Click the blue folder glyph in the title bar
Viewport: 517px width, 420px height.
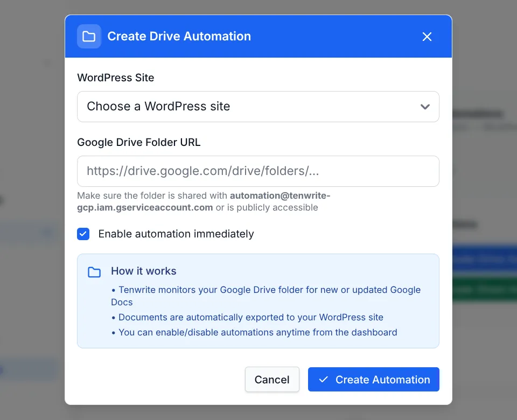coord(89,36)
